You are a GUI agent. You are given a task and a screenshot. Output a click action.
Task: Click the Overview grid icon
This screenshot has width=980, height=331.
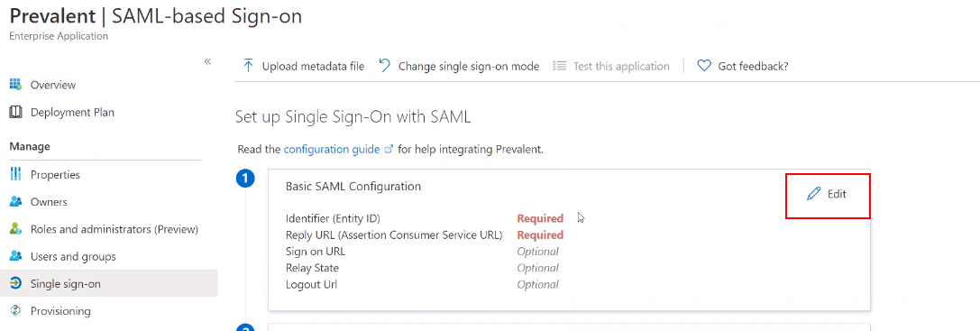coord(15,85)
